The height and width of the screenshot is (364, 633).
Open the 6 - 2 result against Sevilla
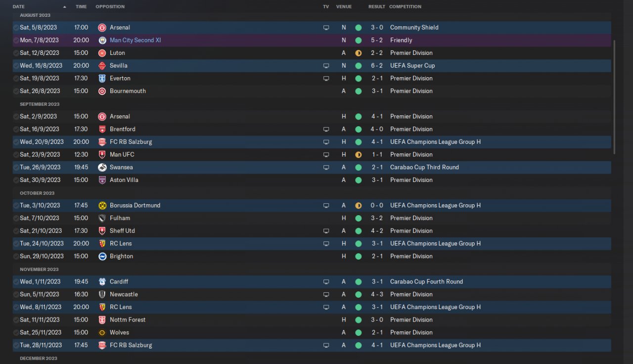pyautogui.click(x=376, y=66)
